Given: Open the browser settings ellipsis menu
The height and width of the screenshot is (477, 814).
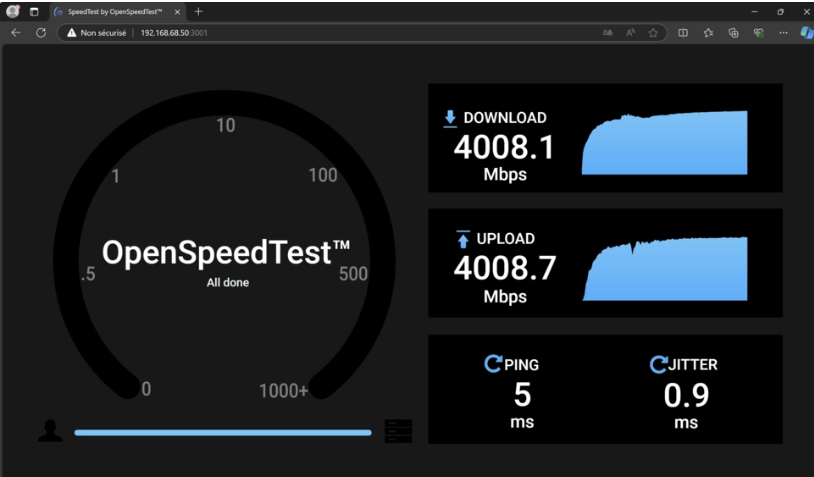Looking at the screenshot, I should [783, 32].
